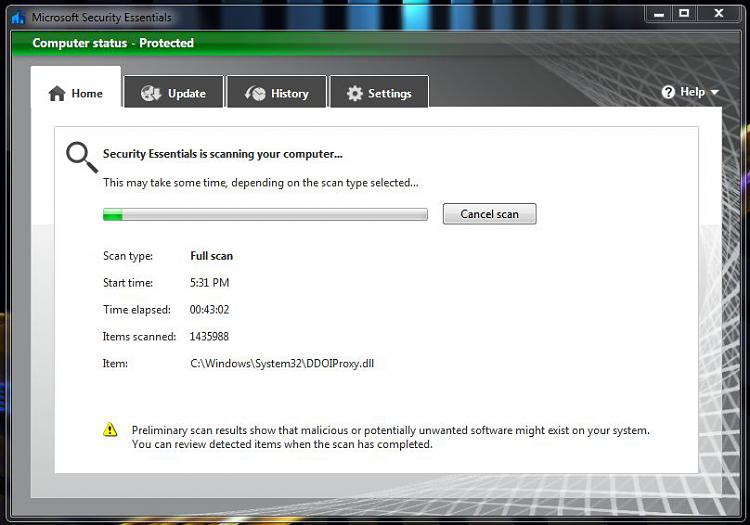Open the History tab
The width and height of the screenshot is (750, 525).
coord(277,92)
